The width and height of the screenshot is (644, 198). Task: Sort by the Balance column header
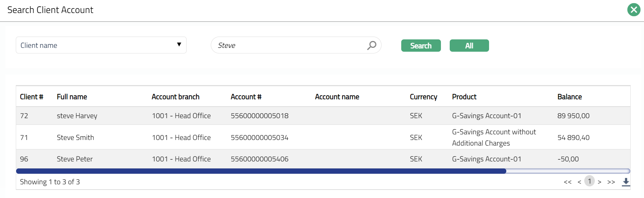pos(570,97)
